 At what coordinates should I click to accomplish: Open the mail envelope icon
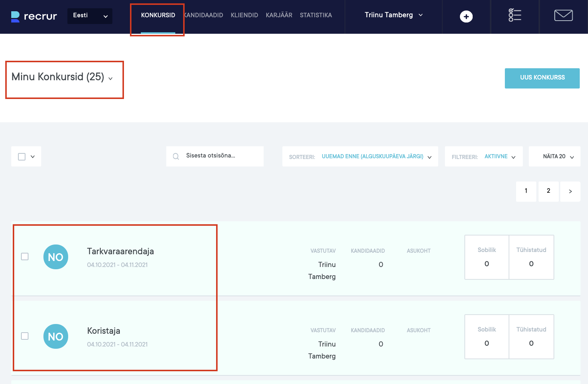563,15
